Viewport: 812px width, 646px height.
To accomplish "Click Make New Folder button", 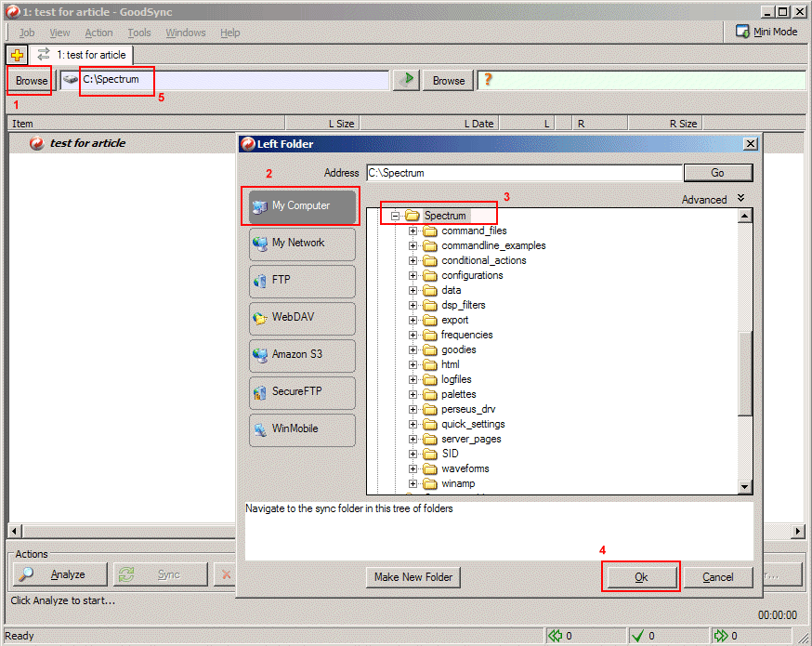I will [413, 577].
